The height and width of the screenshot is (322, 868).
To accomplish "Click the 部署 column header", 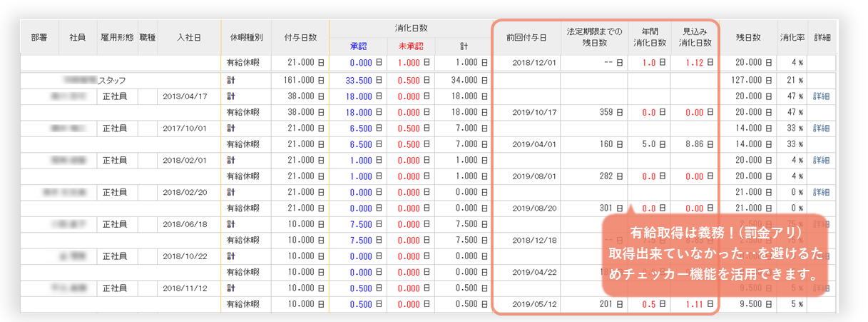I will click(40, 38).
